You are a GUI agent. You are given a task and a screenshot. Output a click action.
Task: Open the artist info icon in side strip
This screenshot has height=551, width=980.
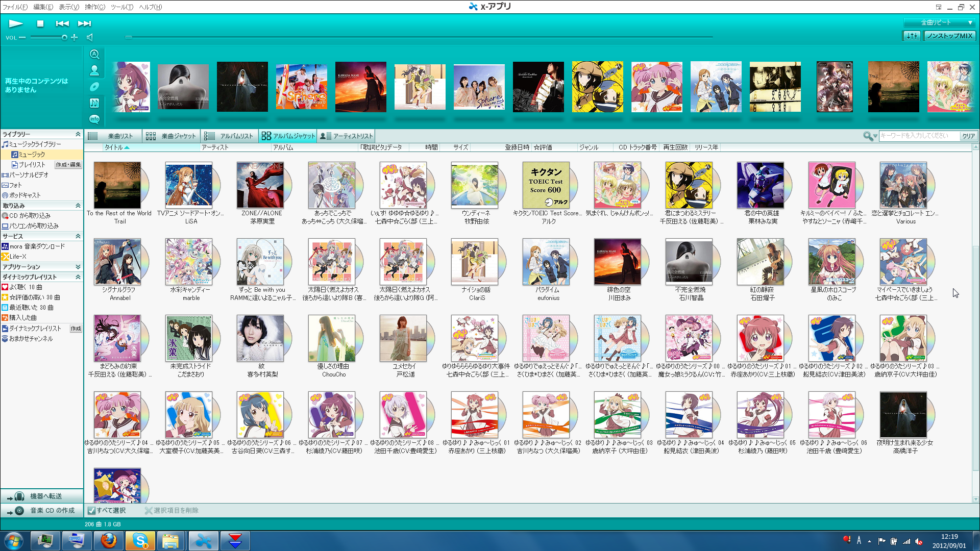[x=94, y=70]
